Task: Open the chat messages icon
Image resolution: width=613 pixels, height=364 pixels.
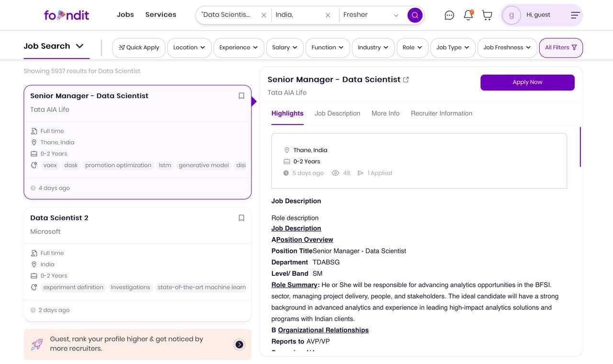Action: pos(449,15)
